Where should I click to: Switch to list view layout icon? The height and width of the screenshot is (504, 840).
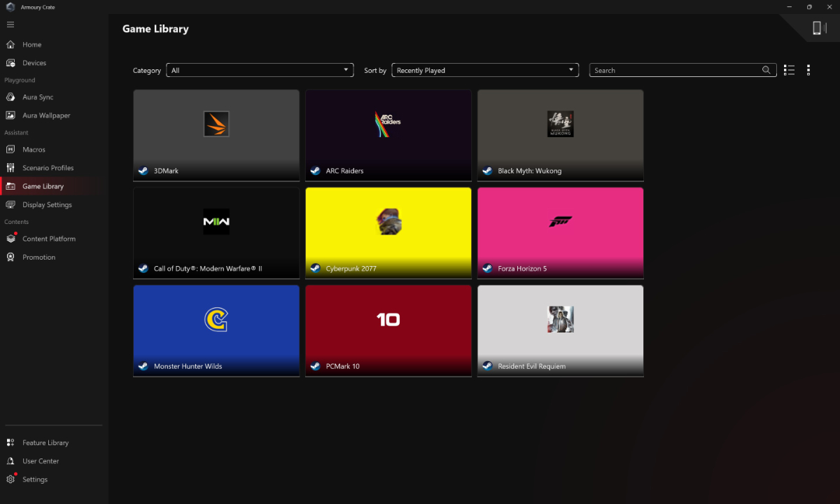click(x=790, y=70)
